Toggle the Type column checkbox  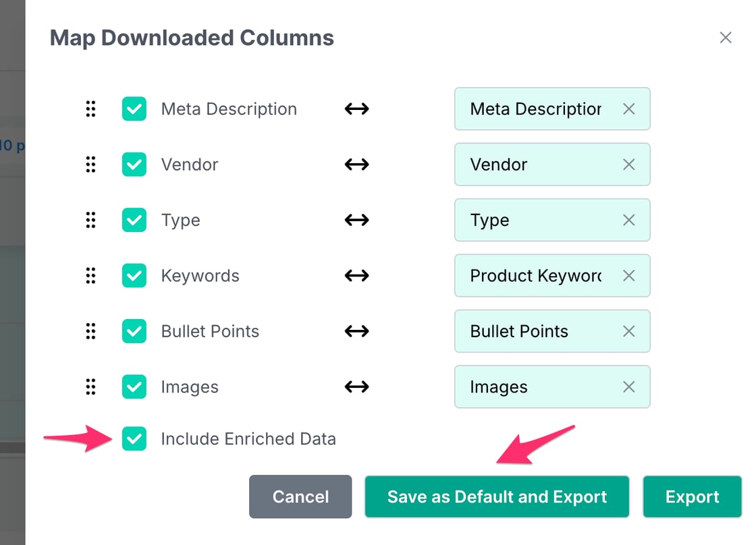tap(134, 221)
